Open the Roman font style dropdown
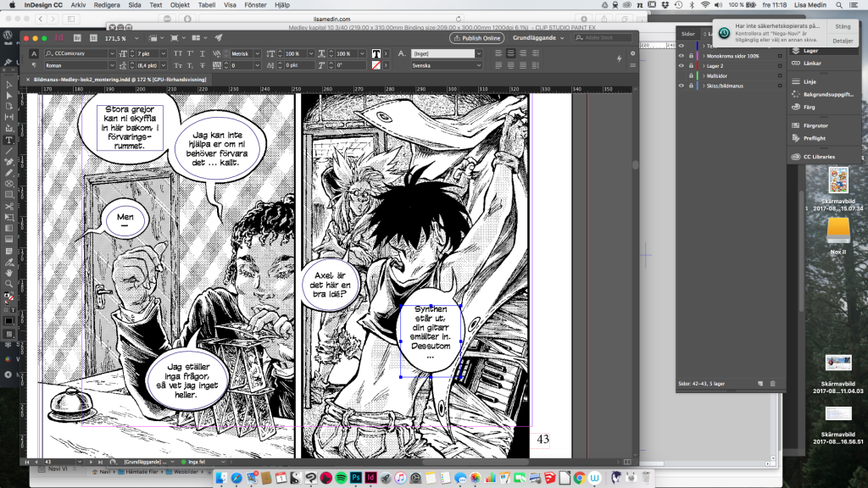The height and width of the screenshot is (488, 868). click(x=112, y=65)
